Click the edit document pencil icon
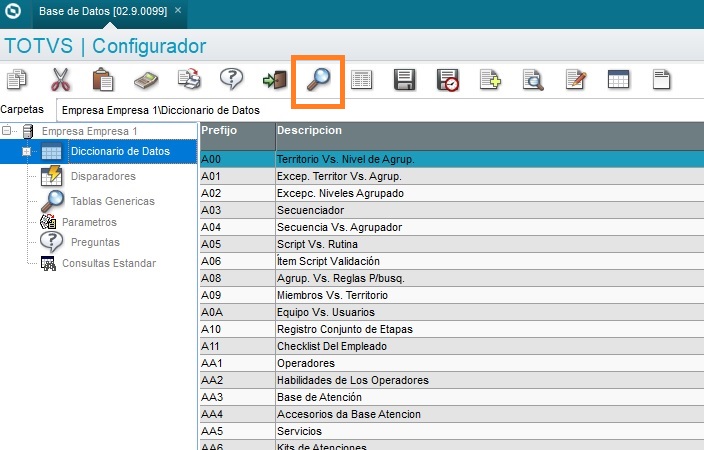Screen dimensions: 704x450 coord(576,79)
